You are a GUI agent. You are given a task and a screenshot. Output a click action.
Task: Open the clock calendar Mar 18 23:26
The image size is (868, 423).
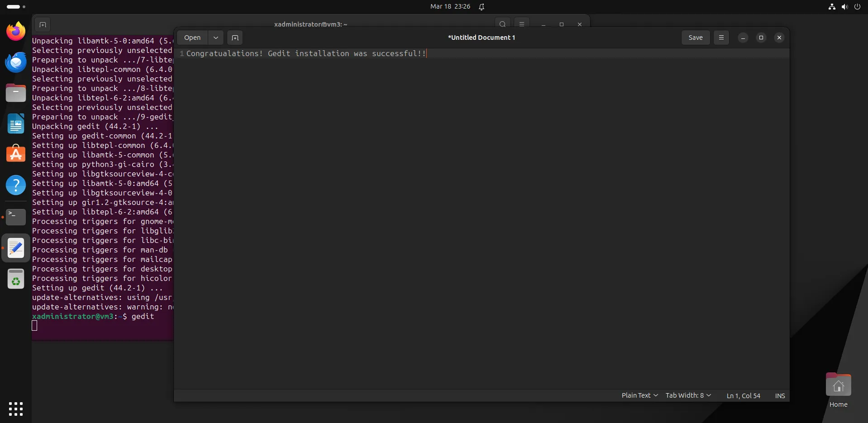(450, 7)
